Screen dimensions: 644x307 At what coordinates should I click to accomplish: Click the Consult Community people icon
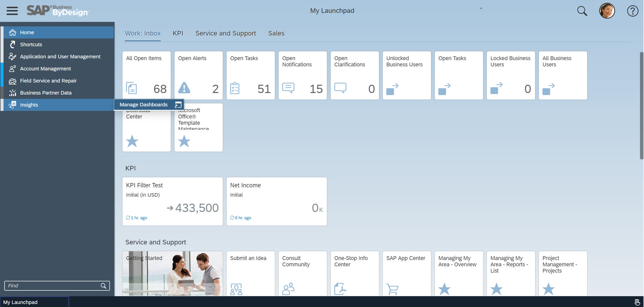(288, 289)
